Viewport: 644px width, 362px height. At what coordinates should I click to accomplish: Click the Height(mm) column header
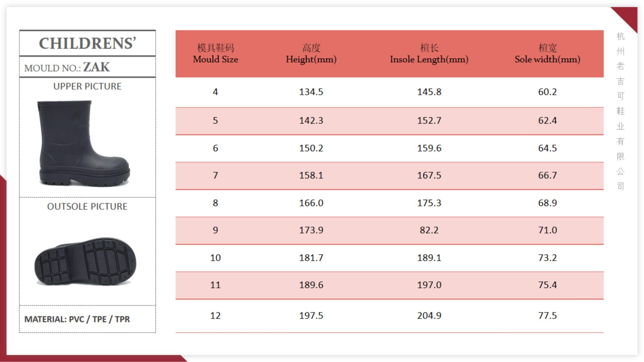point(311,54)
